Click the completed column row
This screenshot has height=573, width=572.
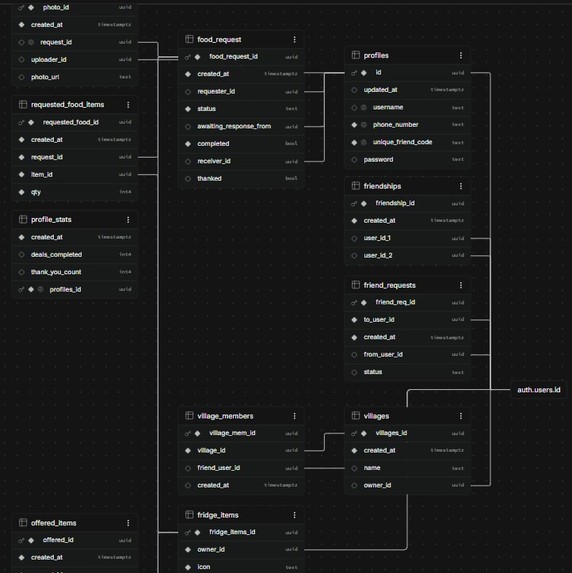pyautogui.click(x=241, y=144)
